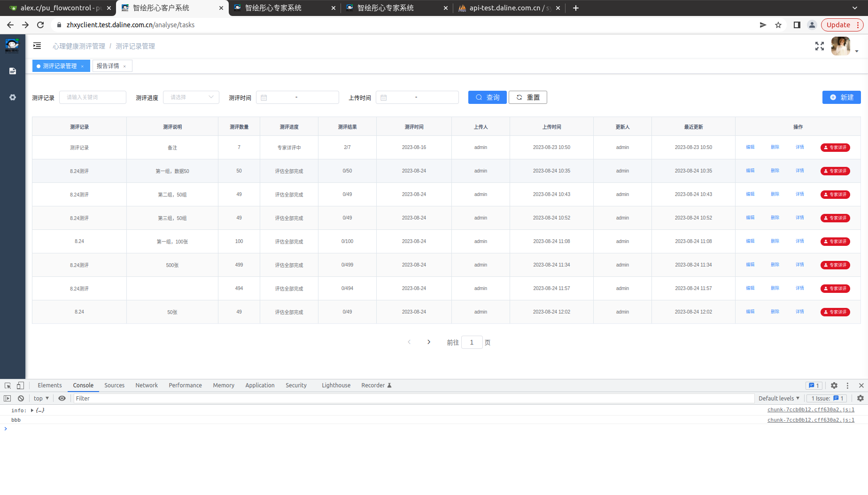Open DevTools settings gear icon
Screen dimensions: 868x495
834,385
